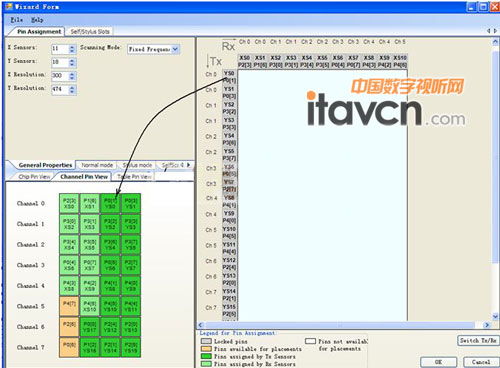Increase the X Sensors spinner value
This screenshot has width=500, height=368.
tap(72, 47)
